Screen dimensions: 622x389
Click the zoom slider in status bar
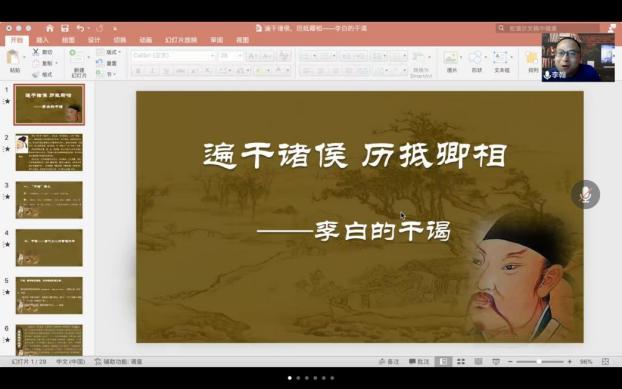539,362
